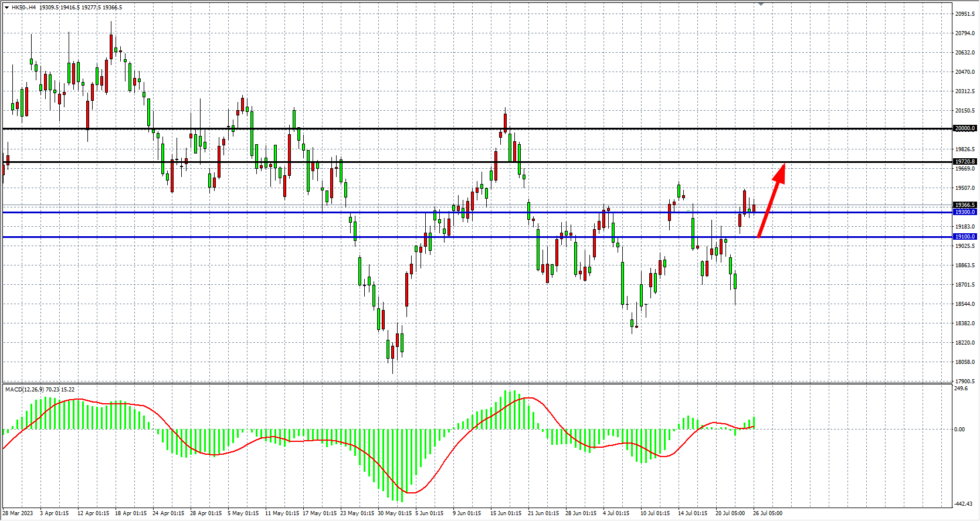Select the blue horizontal line at 19300
This screenshot has height=521, width=980.
293,212
